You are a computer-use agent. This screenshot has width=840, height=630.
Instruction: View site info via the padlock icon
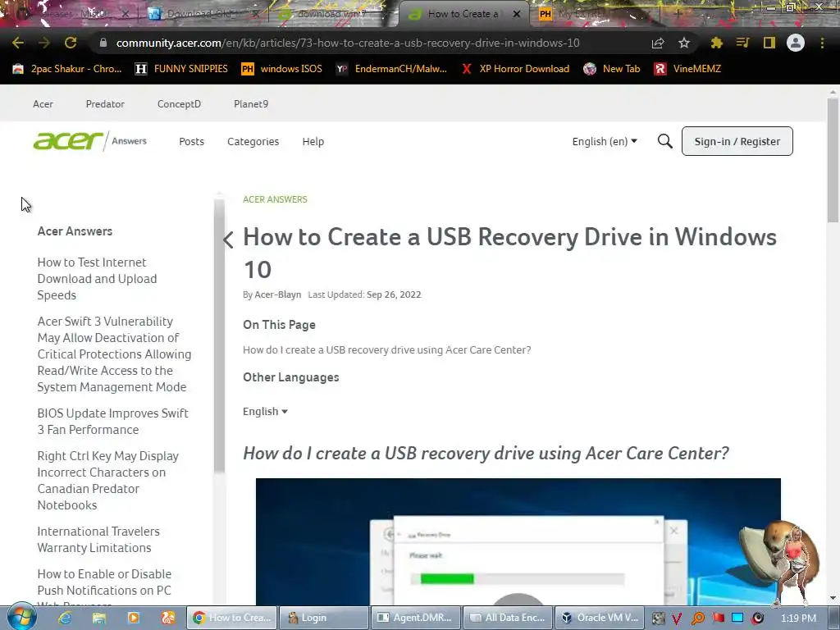pyautogui.click(x=103, y=43)
